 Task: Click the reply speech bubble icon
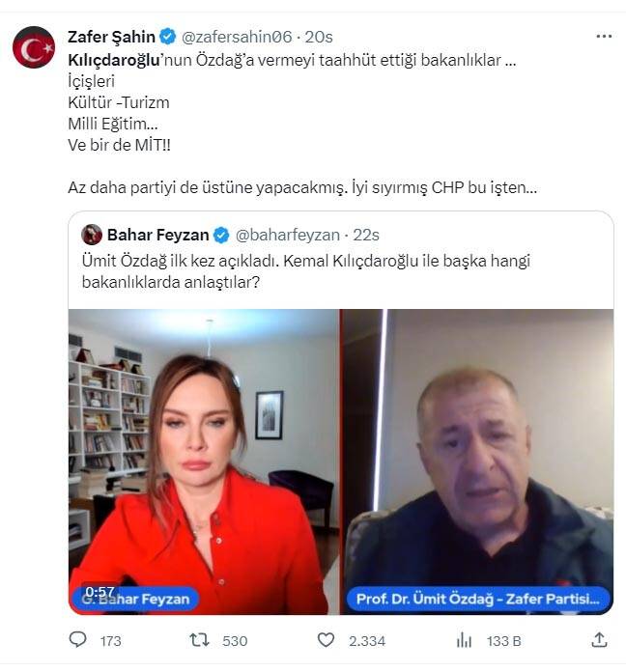point(77,639)
